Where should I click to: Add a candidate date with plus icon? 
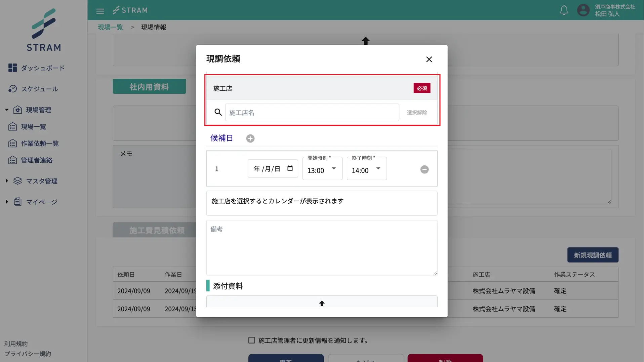(250, 138)
